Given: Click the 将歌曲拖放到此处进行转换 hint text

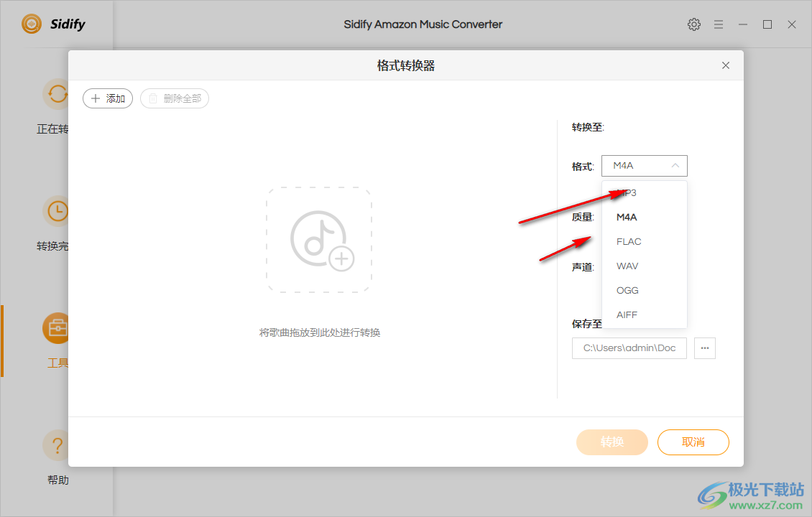Looking at the screenshot, I should pyautogui.click(x=320, y=332).
